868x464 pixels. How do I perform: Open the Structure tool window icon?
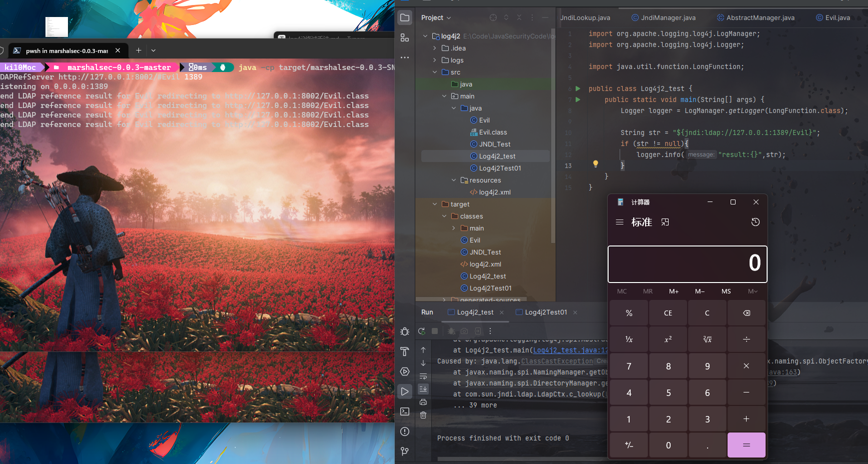point(405,37)
